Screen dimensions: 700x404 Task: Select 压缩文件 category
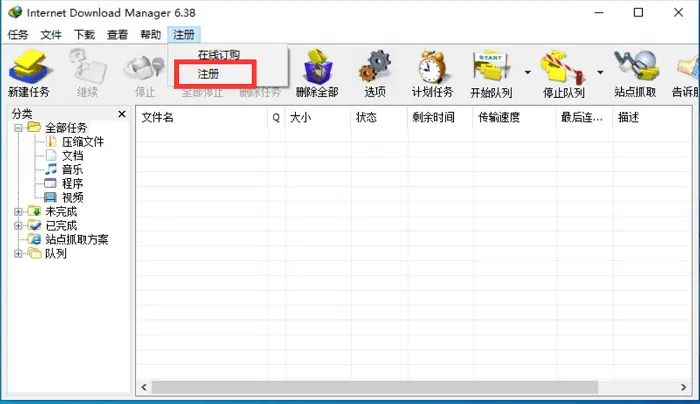83,142
